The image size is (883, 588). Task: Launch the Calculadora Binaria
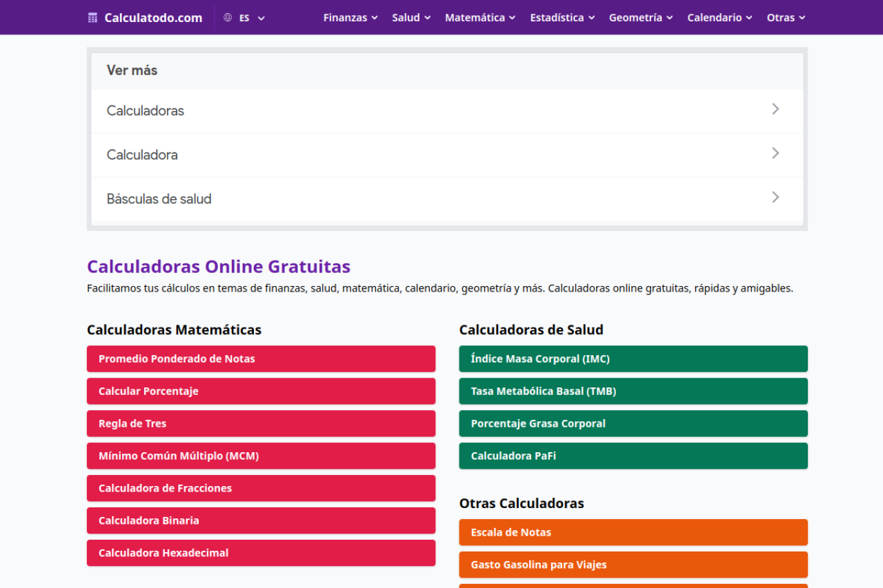pyautogui.click(x=261, y=521)
